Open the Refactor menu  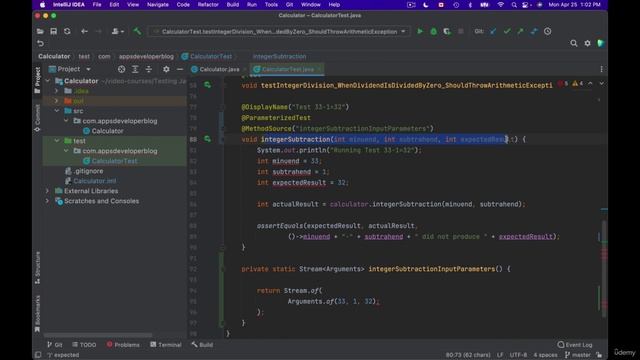(208, 5)
